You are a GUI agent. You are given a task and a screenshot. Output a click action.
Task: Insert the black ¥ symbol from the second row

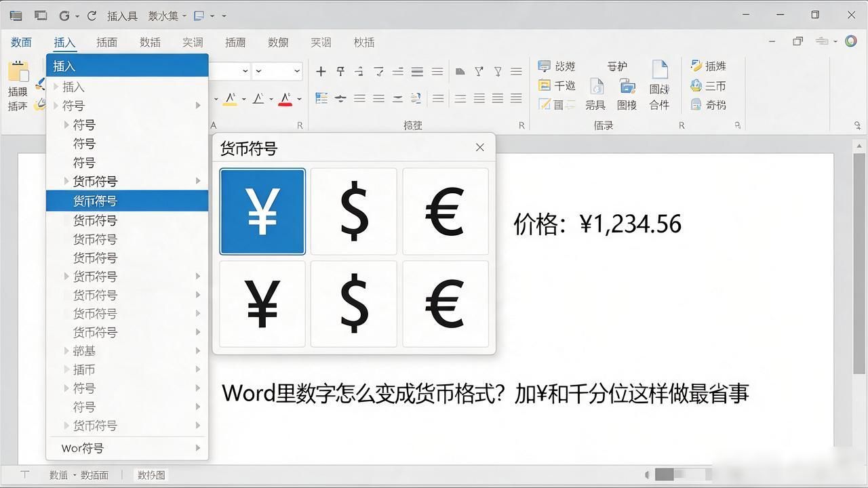coord(262,304)
